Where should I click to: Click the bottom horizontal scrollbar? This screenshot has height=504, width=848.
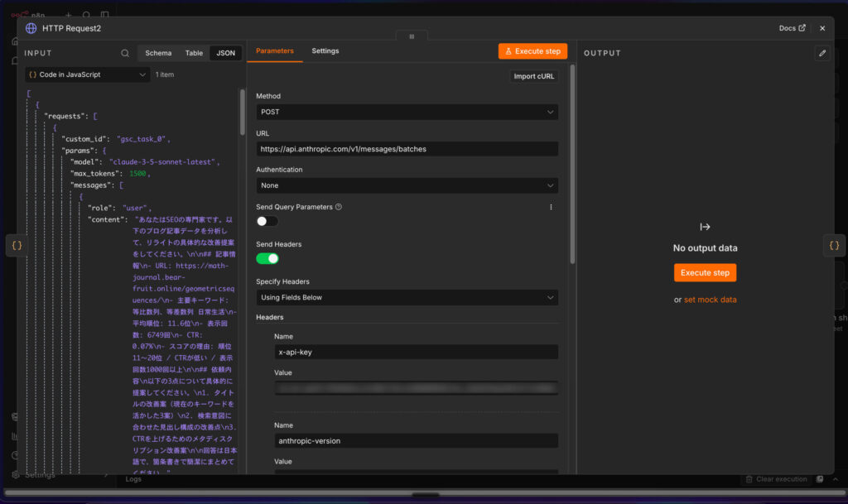point(425,493)
